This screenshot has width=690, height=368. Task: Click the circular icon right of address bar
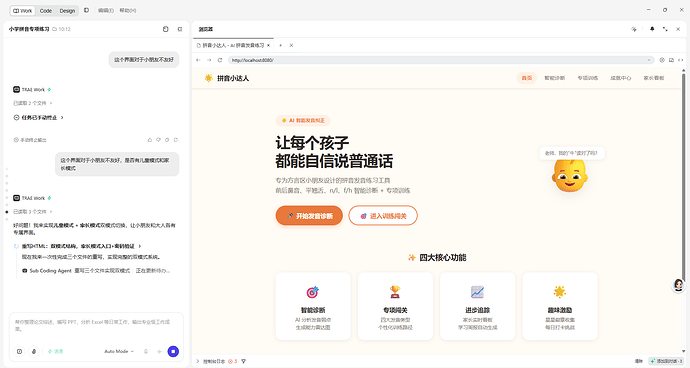click(662, 60)
